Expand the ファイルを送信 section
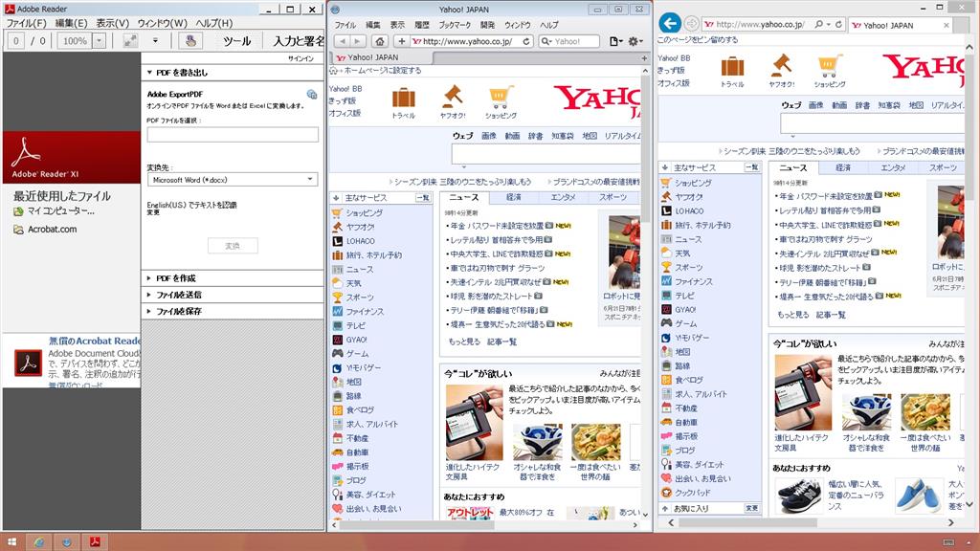Screen dimensions: 980x551 coord(148,295)
